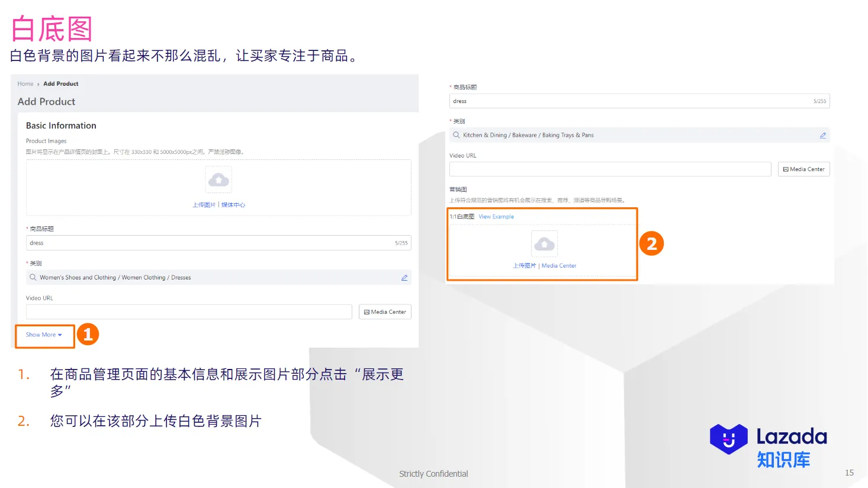Open the Home breadcrumb

tap(25, 84)
